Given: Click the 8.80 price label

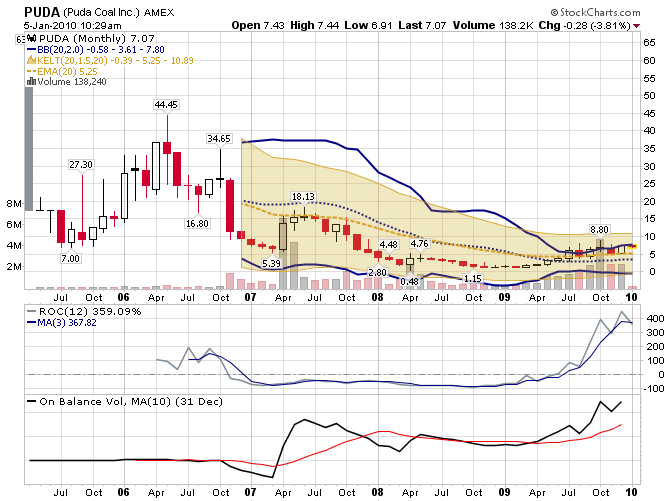Looking at the screenshot, I should click(x=599, y=230).
